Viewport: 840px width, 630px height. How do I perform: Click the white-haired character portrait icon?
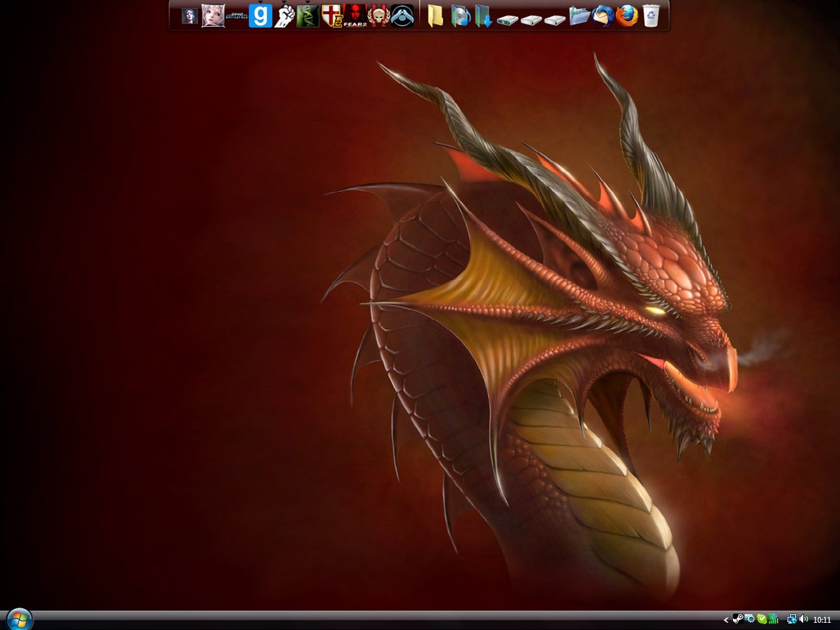click(x=213, y=16)
